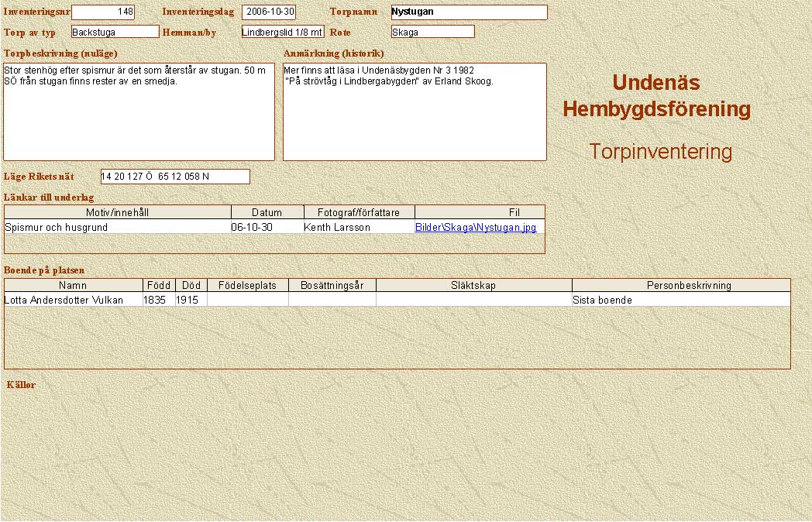Select the Rote field showing Skaga
The image size is (812, 522).
(x=432, y=32)
